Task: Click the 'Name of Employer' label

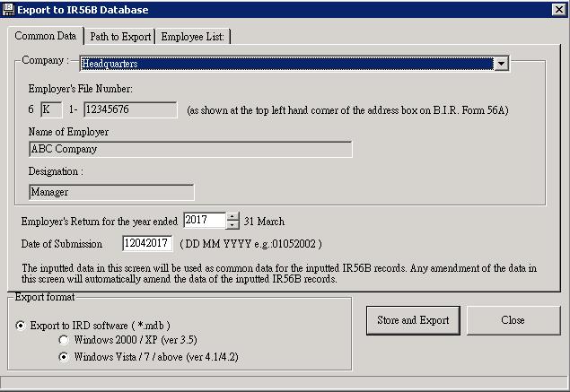Action: coord(68,132)
